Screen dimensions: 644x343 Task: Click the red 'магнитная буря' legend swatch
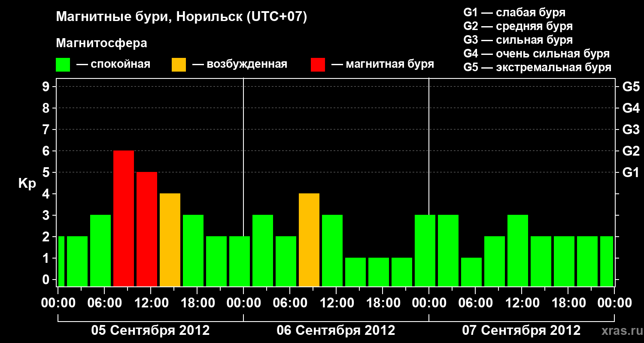pos(318,64)
